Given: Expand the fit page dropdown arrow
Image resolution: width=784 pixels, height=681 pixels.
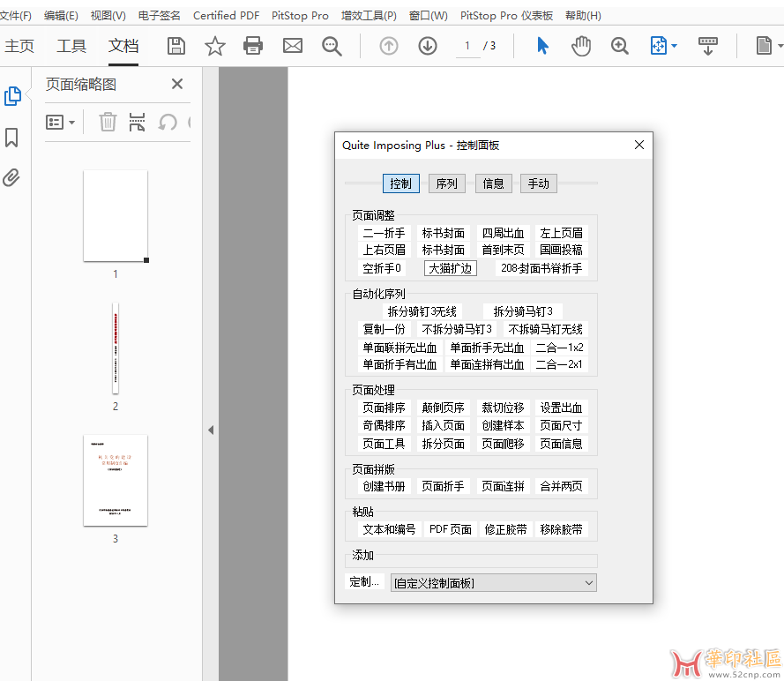Looking at the screenshot, I should (x=675, y=46).
